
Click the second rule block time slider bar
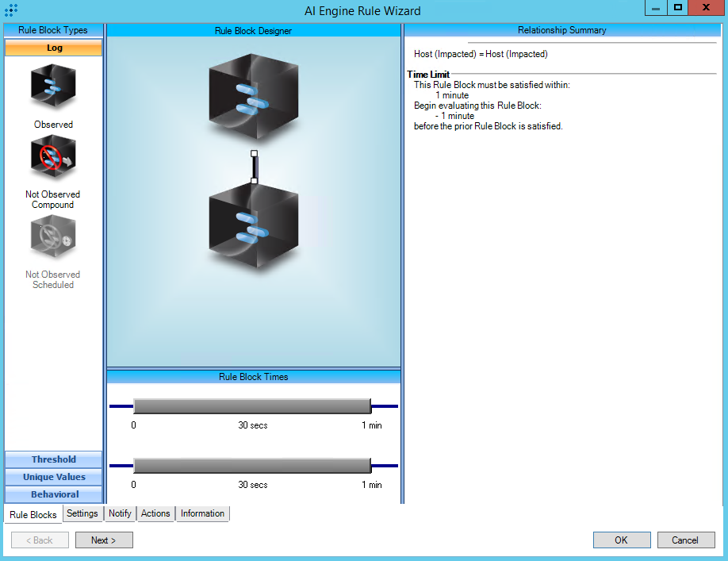click(x=252, y=466)
